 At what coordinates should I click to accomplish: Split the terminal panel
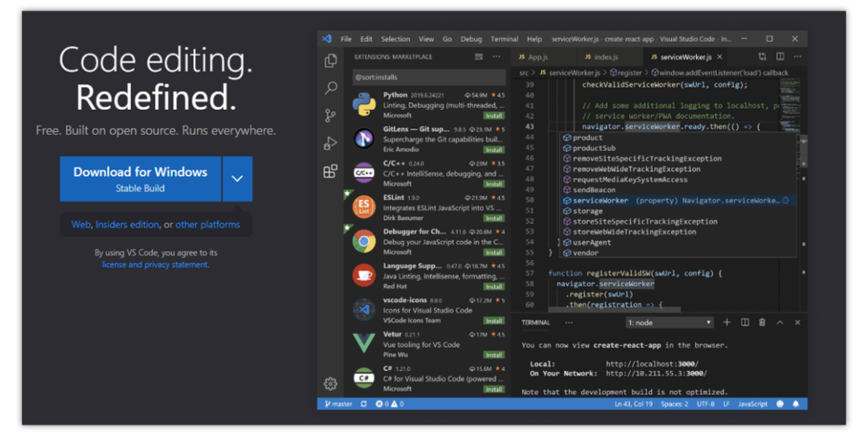744,322
